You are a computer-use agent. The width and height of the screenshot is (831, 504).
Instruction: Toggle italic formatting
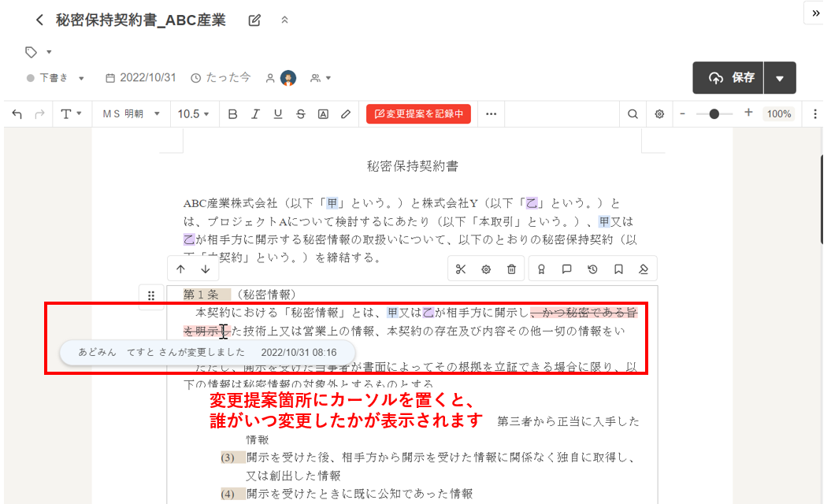255,114
